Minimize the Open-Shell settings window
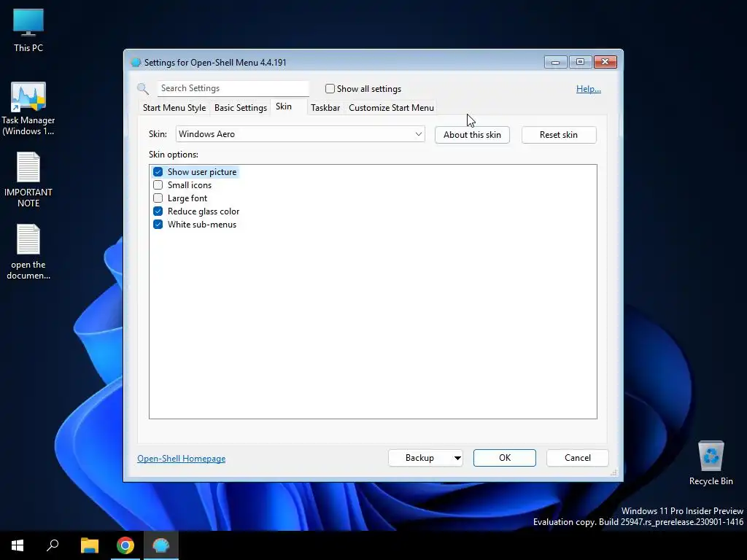This screenshot has width=747, height=560. pos(555,62)
